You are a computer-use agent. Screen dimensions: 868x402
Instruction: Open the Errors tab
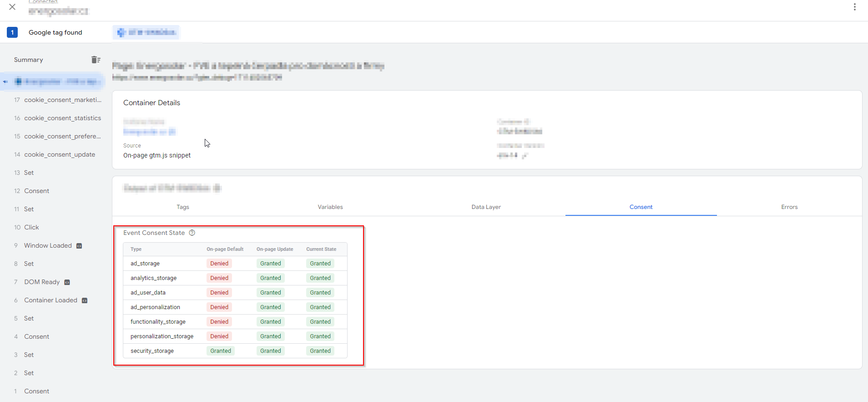click(789, 207)
